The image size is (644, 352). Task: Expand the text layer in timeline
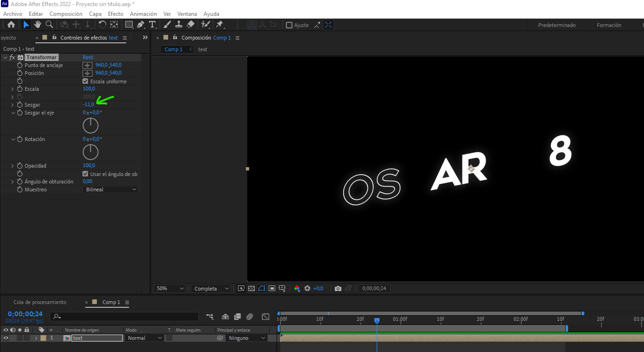click(x=36, y=338)
